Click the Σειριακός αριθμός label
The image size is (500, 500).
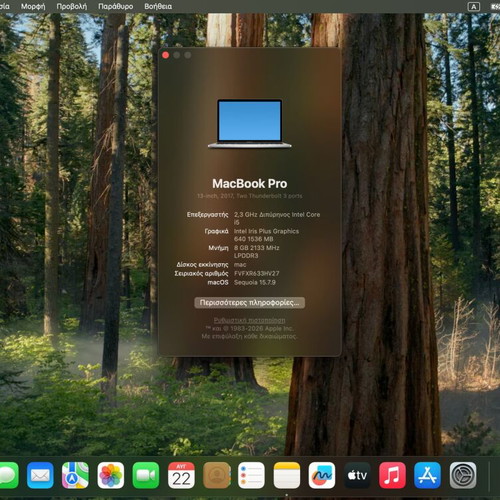[x=201, y=274]
